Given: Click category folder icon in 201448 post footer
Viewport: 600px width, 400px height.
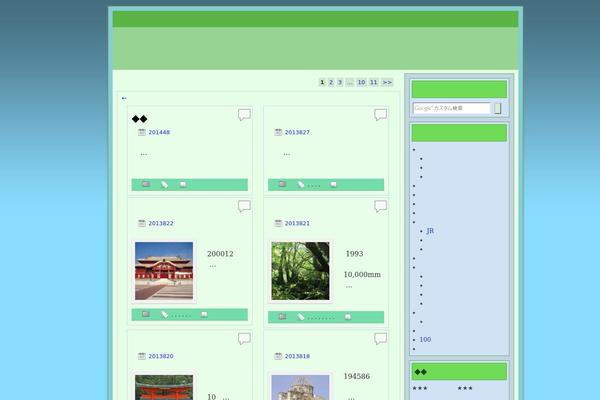Looking at the screenshot, I should click(x=146, y=184).
